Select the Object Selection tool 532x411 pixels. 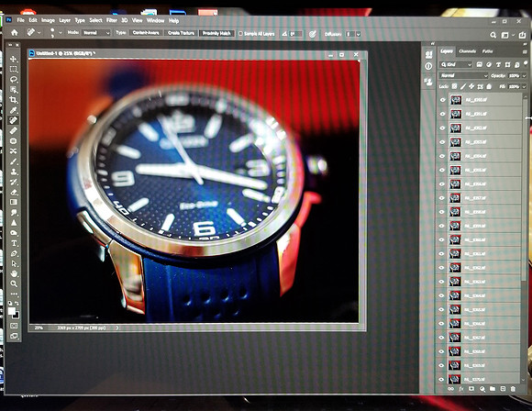point(14,90)
